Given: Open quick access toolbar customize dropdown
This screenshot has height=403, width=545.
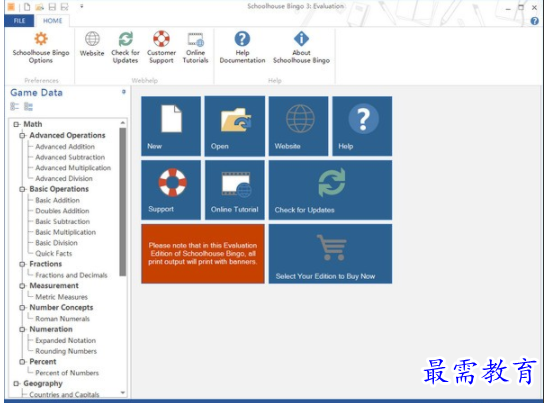Looking at the screenshot, I should click(82, 6).
